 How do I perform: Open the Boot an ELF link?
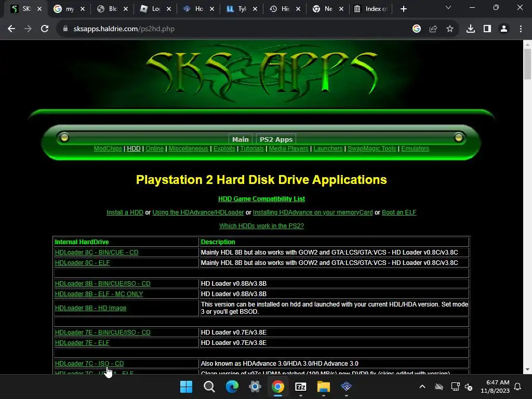(399, 212)
